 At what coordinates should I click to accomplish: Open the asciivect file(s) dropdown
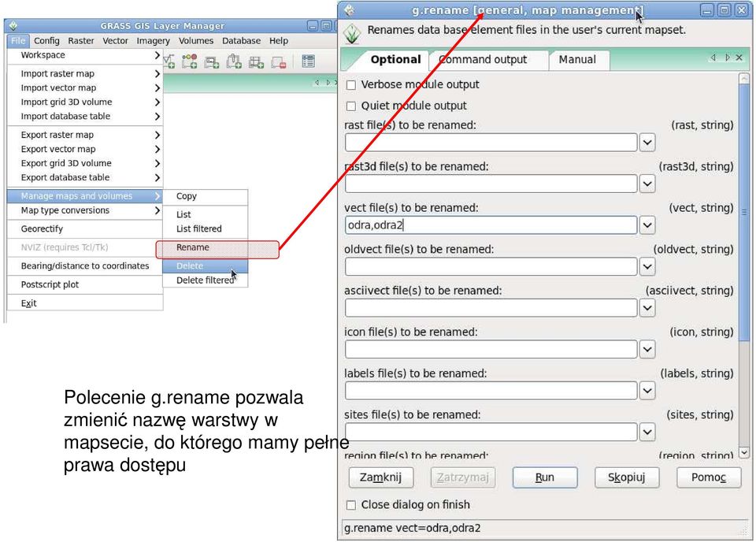(647, 308)
